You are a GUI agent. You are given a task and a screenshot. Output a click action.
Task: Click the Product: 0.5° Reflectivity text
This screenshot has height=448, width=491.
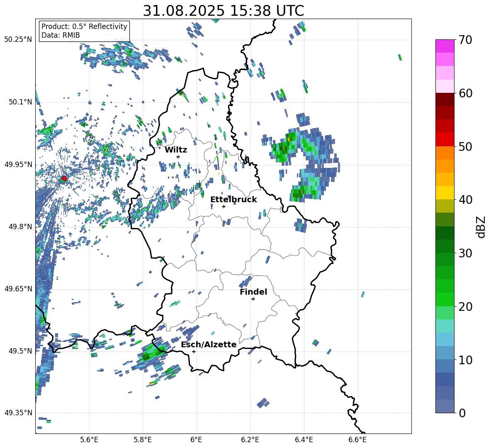(84, 27)
